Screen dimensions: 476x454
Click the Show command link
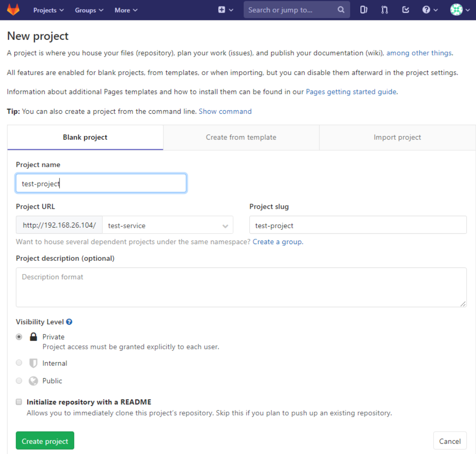click(x=225, y=111)
